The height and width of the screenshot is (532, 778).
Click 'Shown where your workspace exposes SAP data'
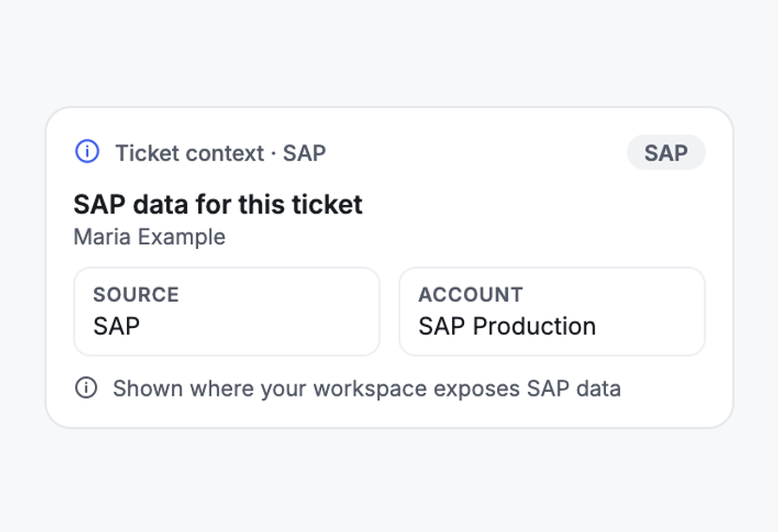(x=366, y=388)
